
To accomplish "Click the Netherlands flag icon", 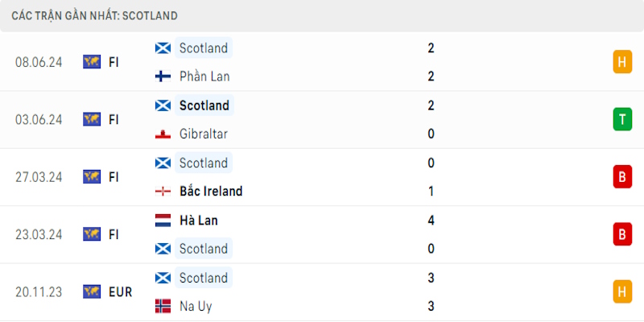I will 163,220.
